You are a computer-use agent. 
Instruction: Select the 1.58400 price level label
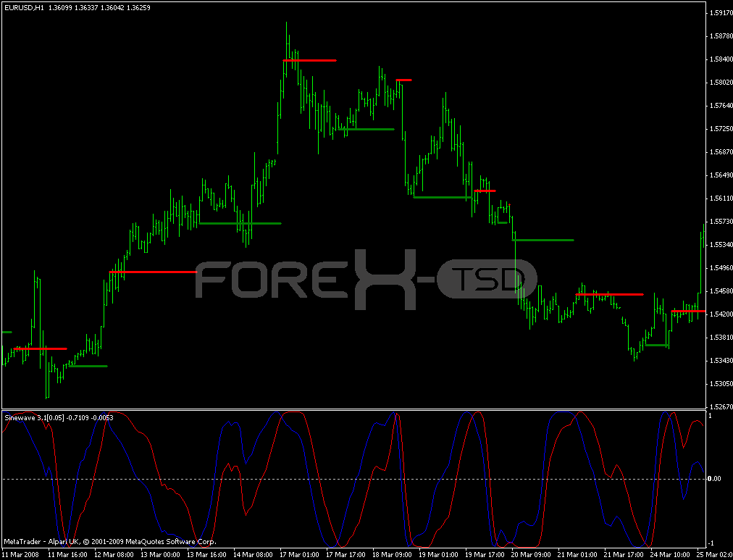click(721, 59)
